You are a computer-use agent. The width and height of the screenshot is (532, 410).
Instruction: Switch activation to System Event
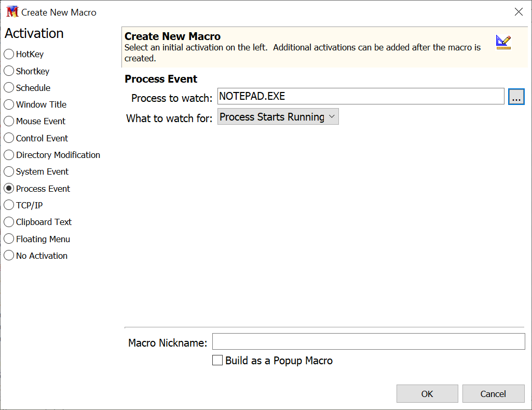9,171
